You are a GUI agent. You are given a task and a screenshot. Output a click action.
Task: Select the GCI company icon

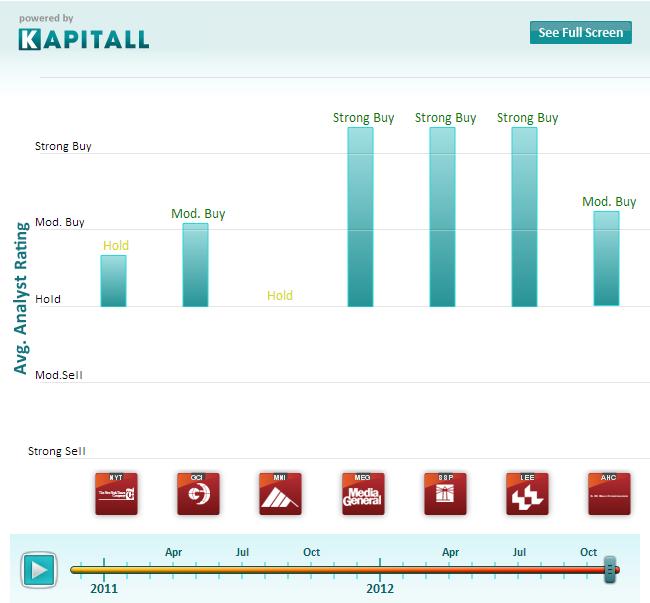click(198, 493)
